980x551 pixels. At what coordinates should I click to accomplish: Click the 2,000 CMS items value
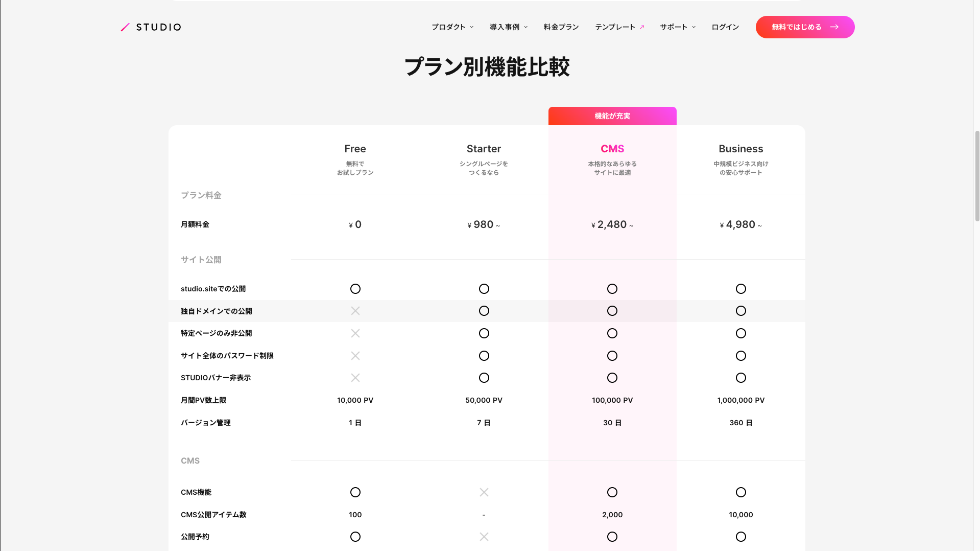(612, 515)
